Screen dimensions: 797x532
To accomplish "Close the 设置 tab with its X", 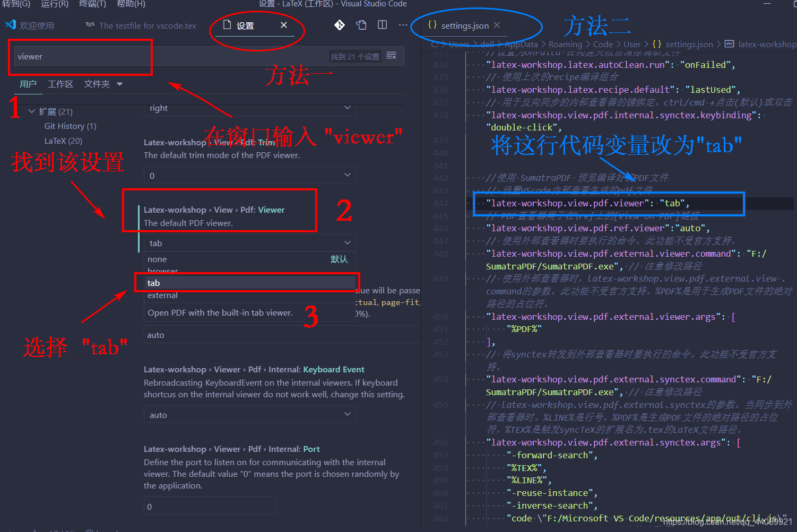I will (284, 25).
